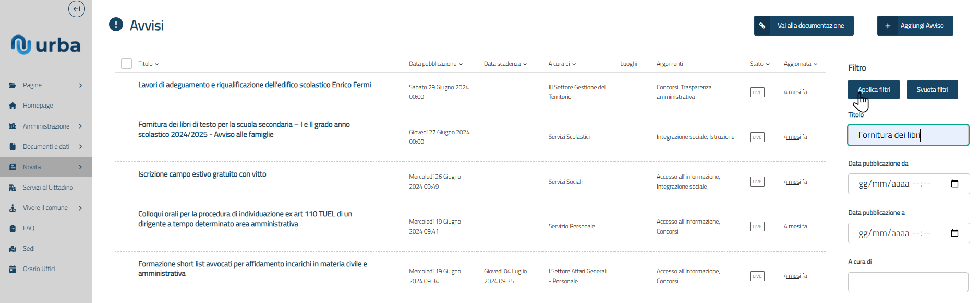The image size is (980, 303).
Task: Click the FAQ clipboard icon
Action: tap(13, 228)
